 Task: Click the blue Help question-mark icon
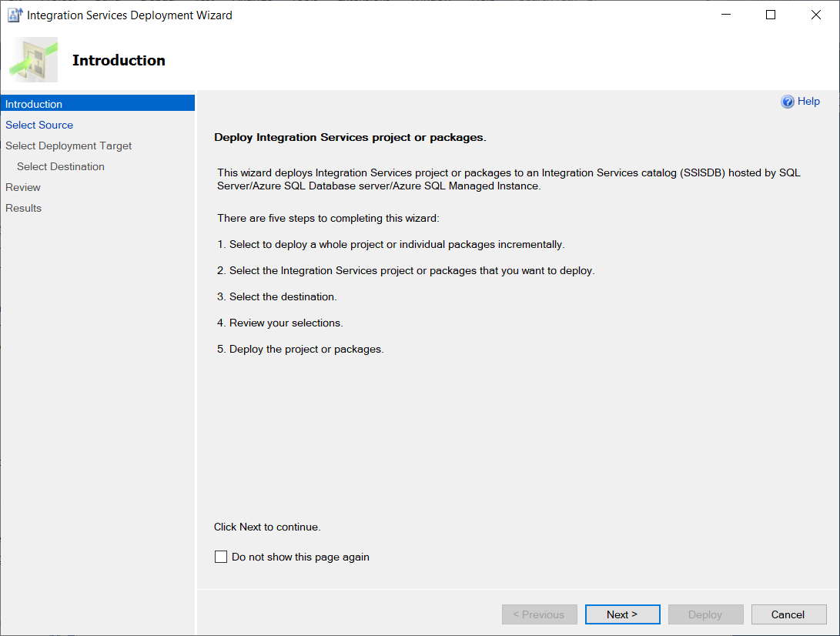pos(787,102)
